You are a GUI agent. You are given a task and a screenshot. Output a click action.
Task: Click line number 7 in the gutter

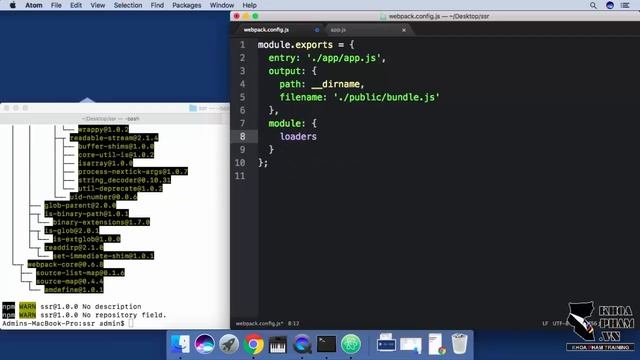242,123
